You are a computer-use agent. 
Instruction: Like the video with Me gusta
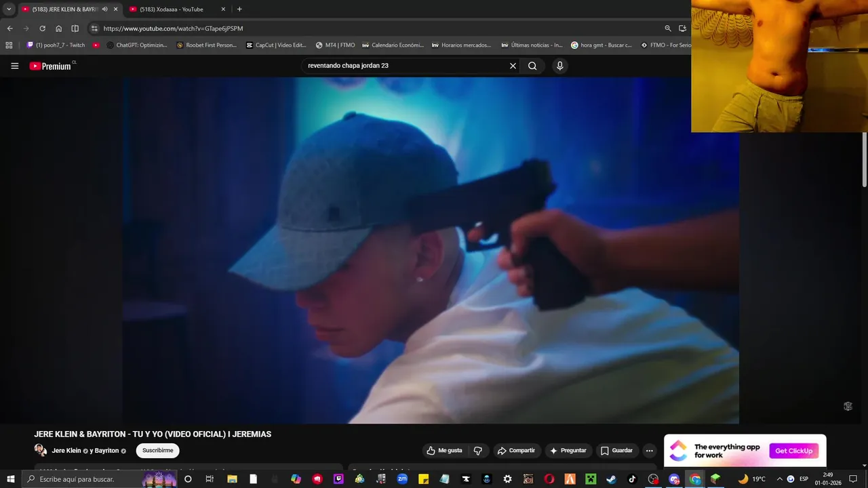[x=444, y=451]
